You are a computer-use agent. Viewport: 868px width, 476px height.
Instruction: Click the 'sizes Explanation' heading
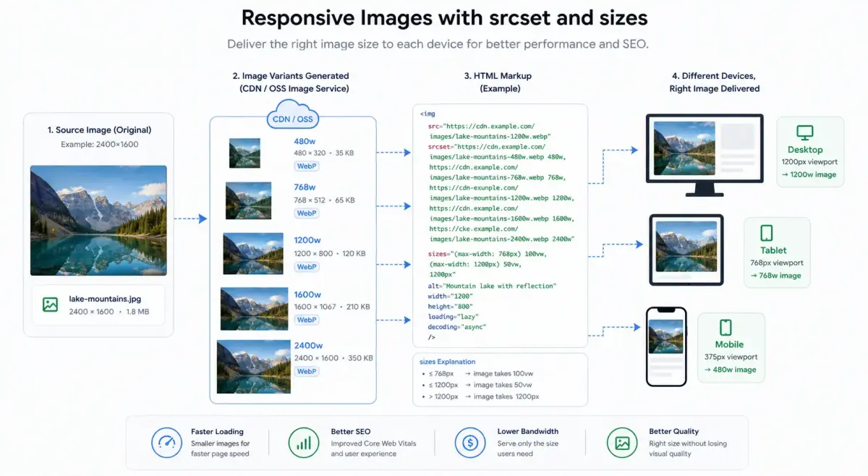[448, 362]
